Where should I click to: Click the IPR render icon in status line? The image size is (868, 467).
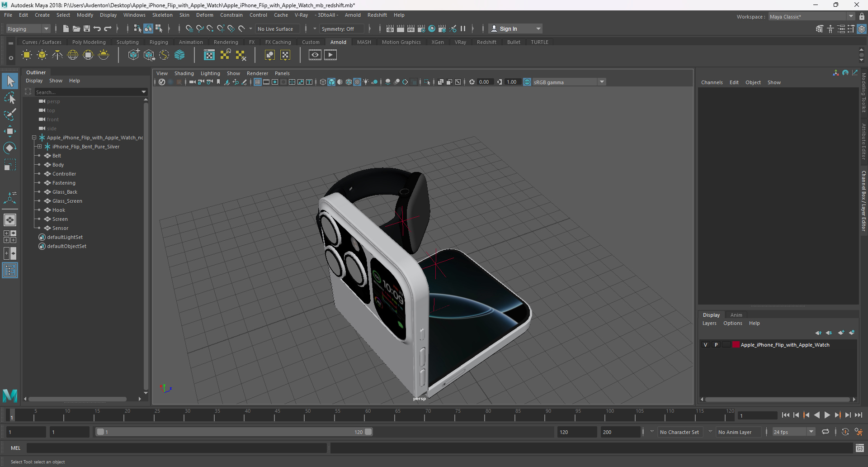coord(411,29)
